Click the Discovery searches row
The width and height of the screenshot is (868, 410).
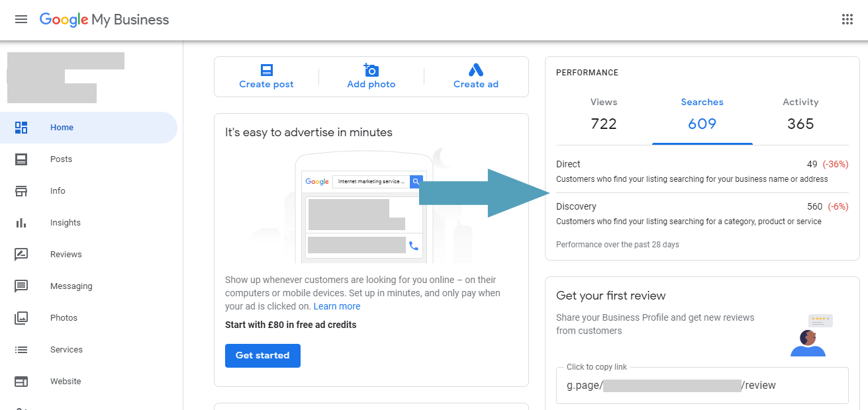pos(702,214)
